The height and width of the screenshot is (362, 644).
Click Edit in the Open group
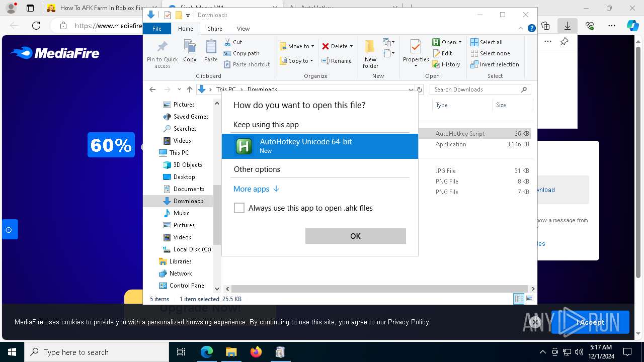pos(442,53)
